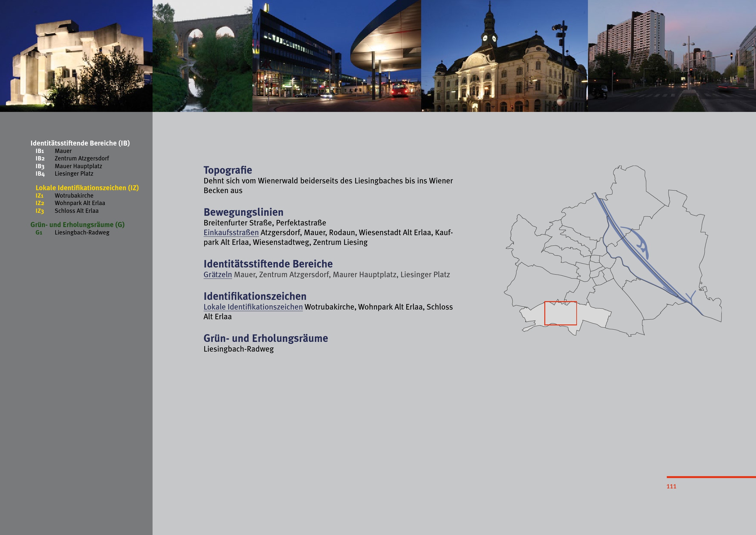Click page number 111
Image resolution: width=756 pixels, height=535 pixels.
point(671,486)
